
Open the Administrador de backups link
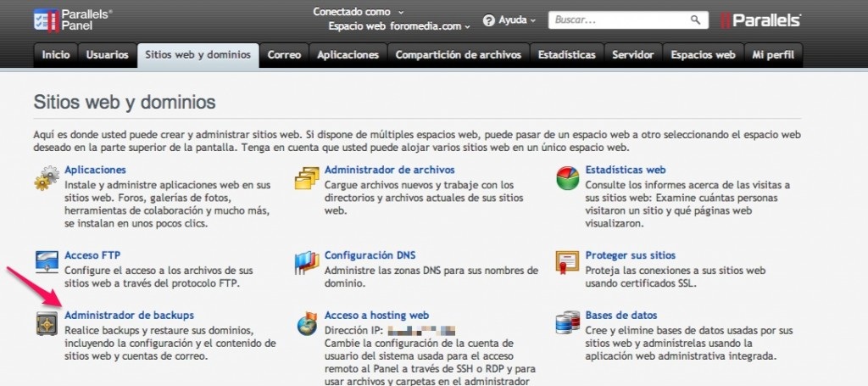[x=129, y=316]
